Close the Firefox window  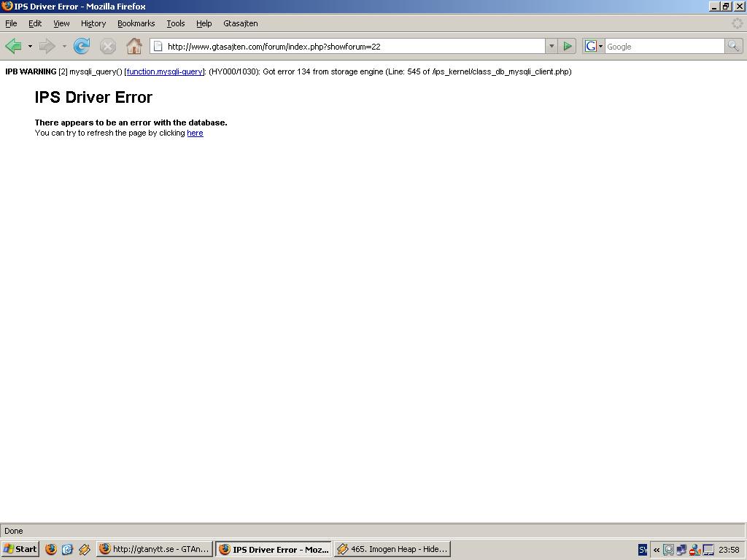[x=740, y=6]
